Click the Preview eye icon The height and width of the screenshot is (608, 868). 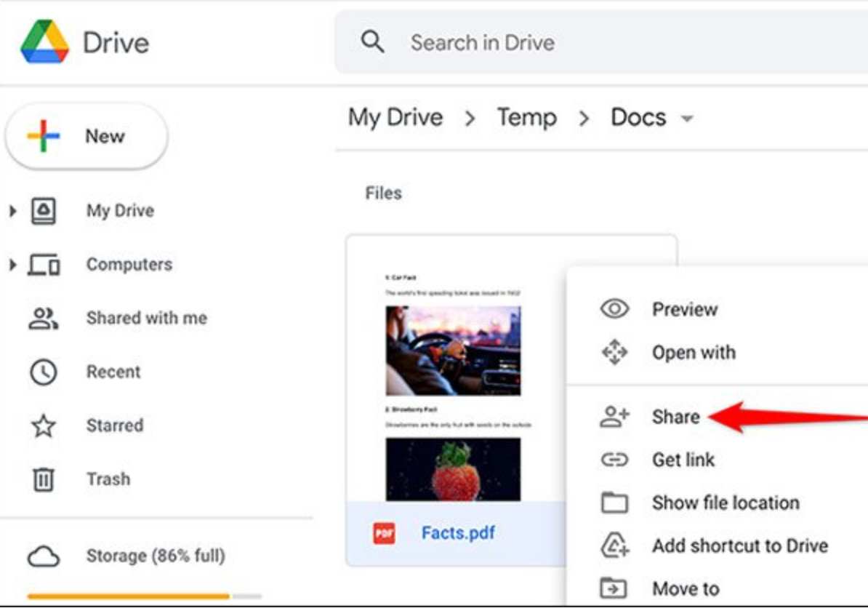pos(614,309)
